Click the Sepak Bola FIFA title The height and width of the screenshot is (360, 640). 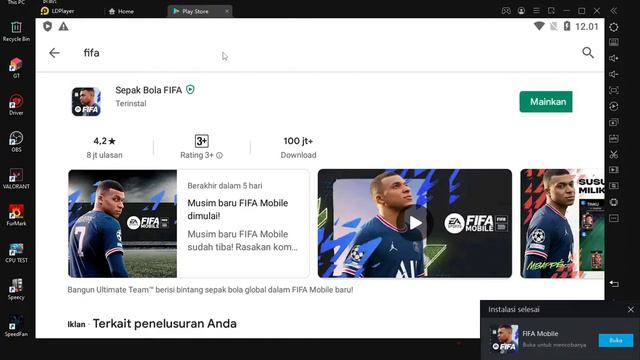tap(149, 90)
